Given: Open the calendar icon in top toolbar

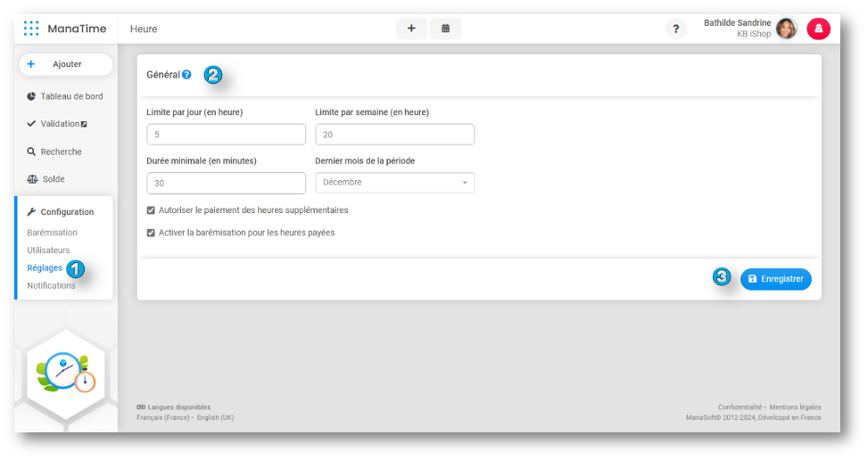Looking at the screenshot, I should (x=445, y=29).
